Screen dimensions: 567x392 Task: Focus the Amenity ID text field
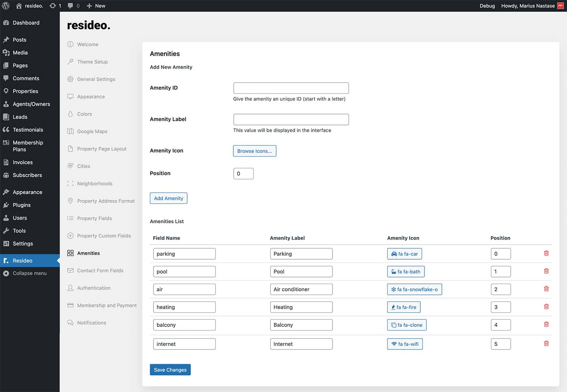tap(291, 88)
